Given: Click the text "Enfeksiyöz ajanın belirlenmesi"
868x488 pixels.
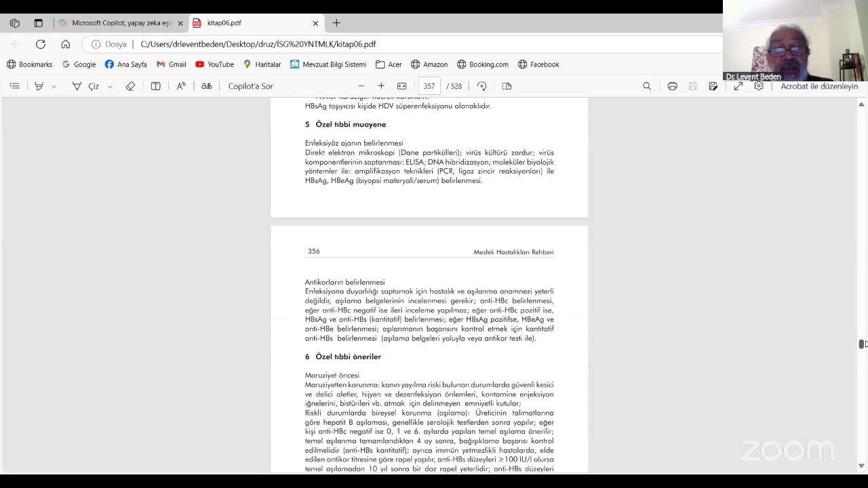Looking at the screenshot, I should point(353,143).
